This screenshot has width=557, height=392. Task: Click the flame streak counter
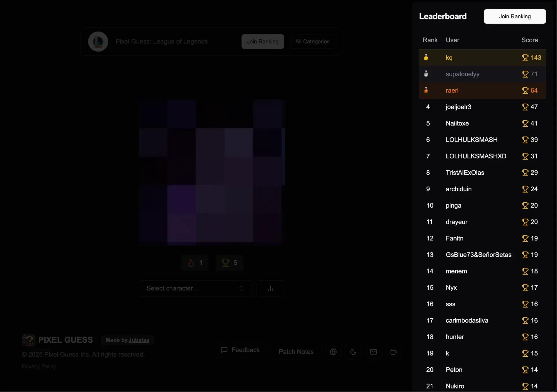194,263
